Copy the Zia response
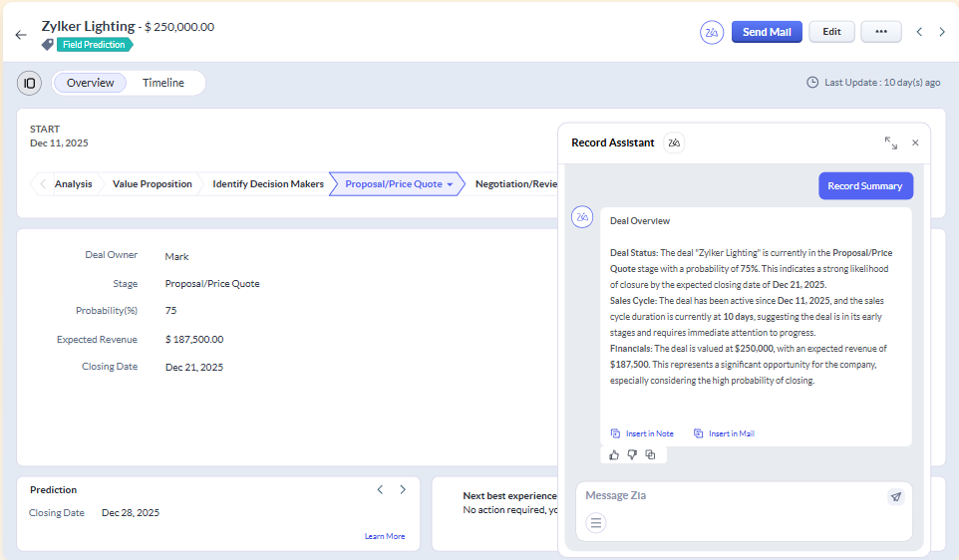Viewport: 959px width, 560px height. pyautogui.click(x=650, y=454)
